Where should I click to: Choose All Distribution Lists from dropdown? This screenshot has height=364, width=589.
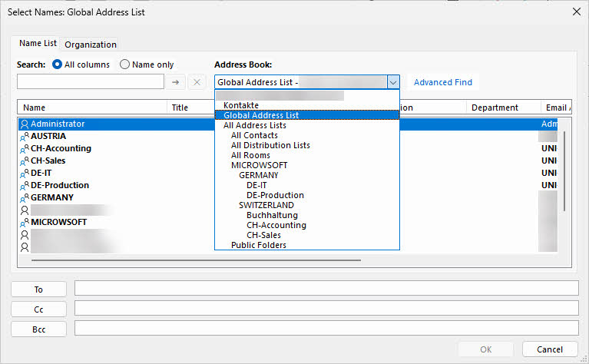click(x=270, y=145)
